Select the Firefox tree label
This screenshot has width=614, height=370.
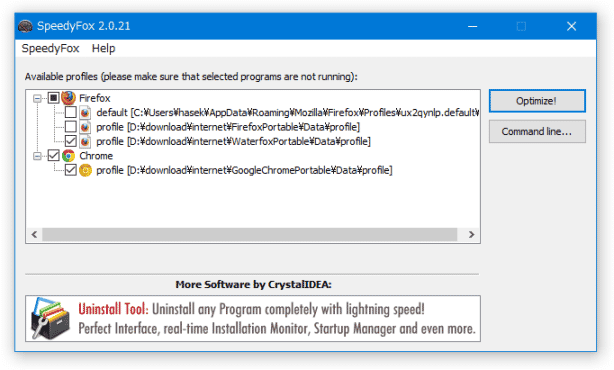[95, 98]
